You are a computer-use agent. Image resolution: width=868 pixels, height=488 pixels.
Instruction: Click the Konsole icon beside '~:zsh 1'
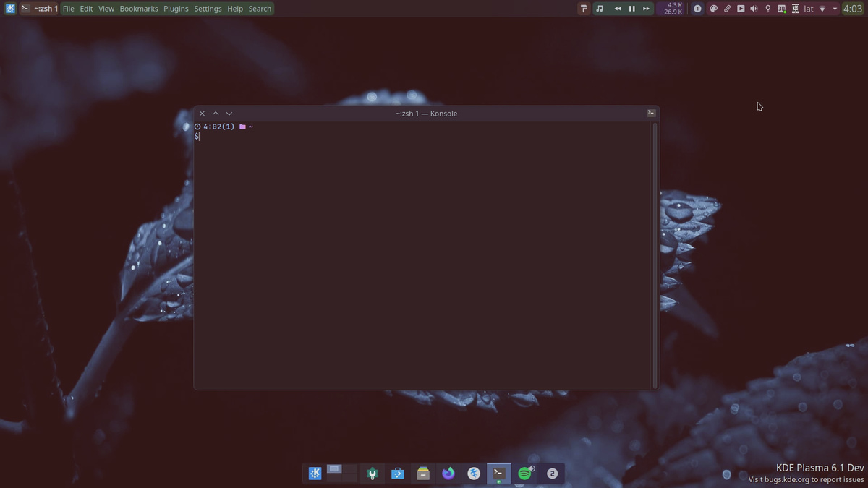(25, 9)
